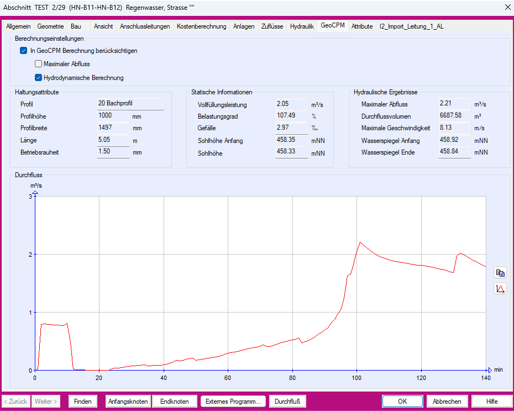Screen dimensions: 514x411
Task: Click the Durchfluß button
Action: (x=287, y=401)
